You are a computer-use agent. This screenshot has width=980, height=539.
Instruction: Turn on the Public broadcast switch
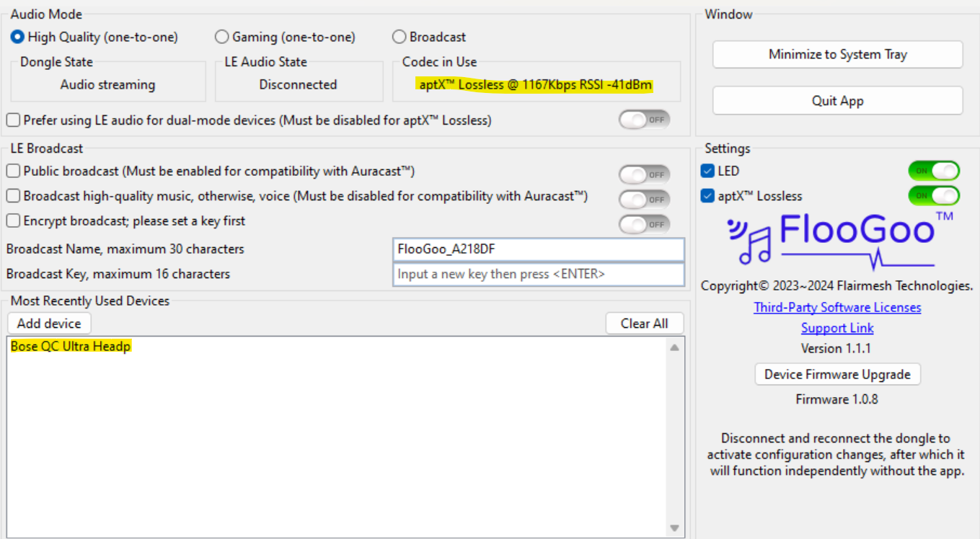[643, 174]
